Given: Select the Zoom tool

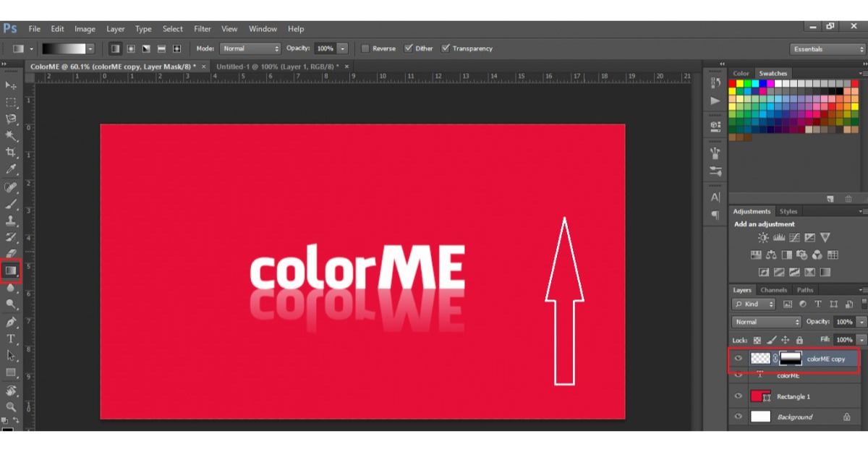Looking at the screenshot, I should [11, 407].
